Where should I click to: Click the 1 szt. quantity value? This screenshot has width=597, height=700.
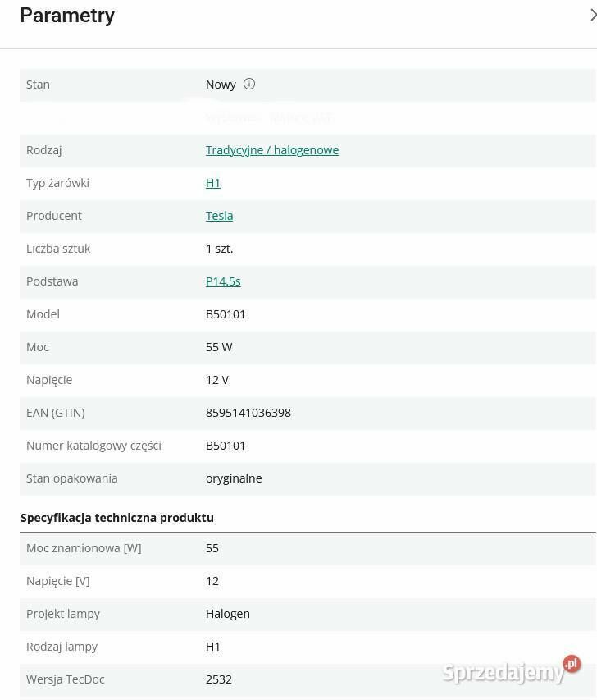coord(220,249)
